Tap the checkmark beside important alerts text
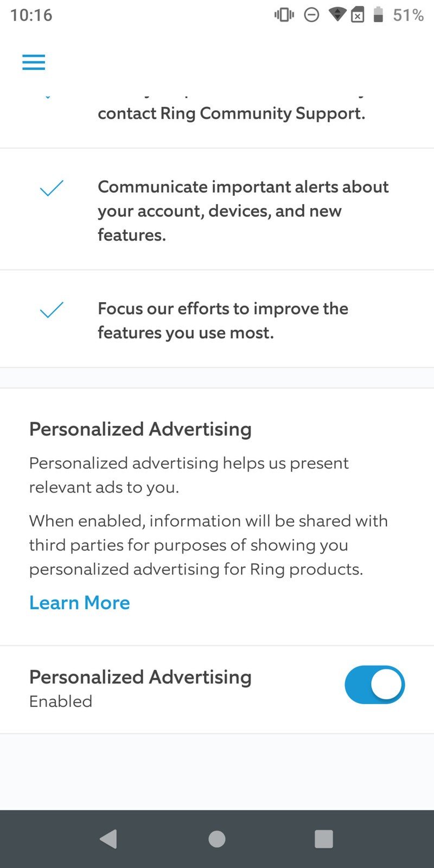This screenshot has height=868, width=434. tap(52, 188)
